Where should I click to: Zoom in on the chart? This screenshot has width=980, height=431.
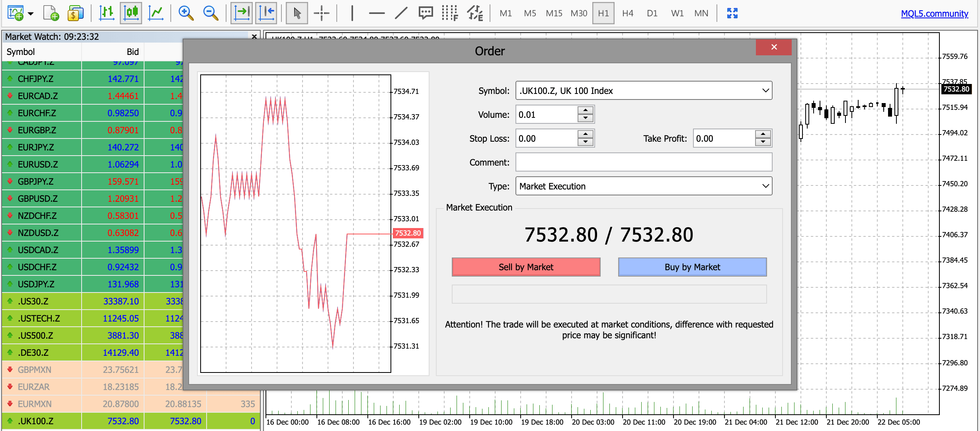click(x=186, y=13)
